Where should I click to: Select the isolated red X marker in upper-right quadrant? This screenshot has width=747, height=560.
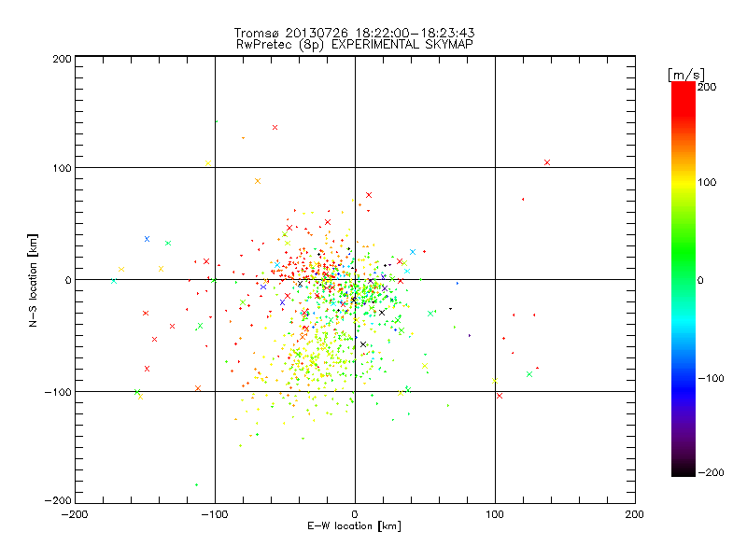click(547, 162)
